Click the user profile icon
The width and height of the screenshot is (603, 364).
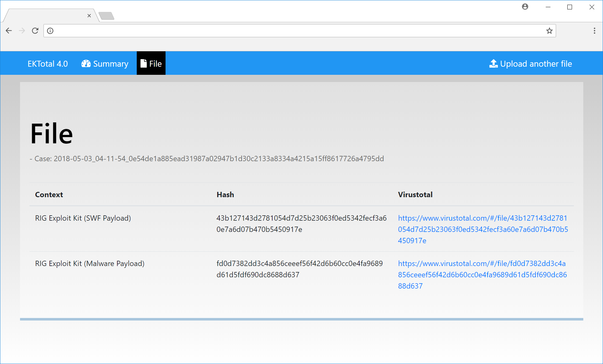coord(525,7)
